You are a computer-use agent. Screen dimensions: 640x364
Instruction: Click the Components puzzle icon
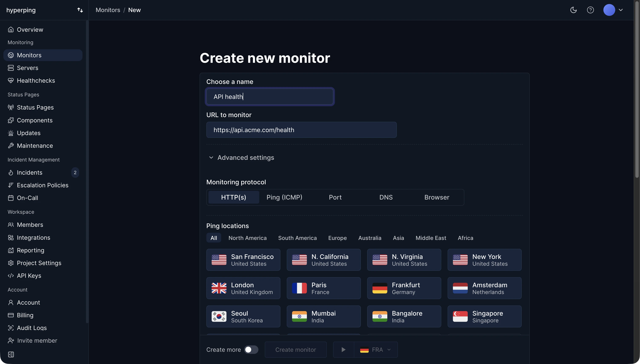pyautogui.click(x=11, y=120)
